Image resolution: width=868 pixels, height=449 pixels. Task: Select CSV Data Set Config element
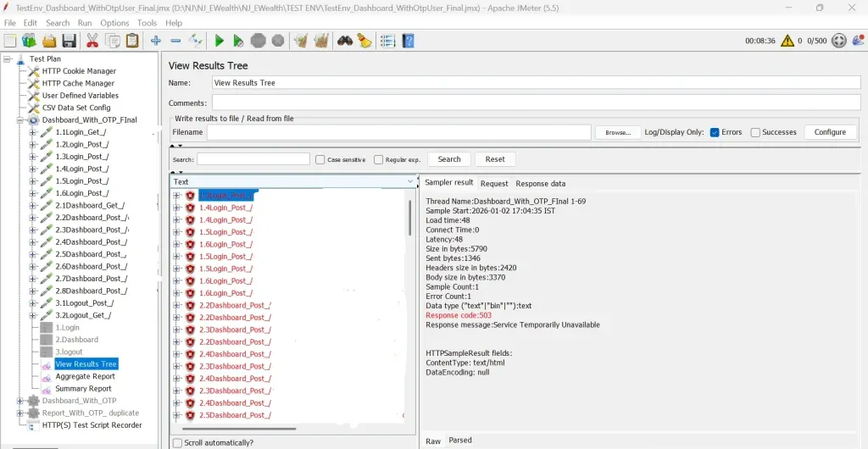coord(76,108)
